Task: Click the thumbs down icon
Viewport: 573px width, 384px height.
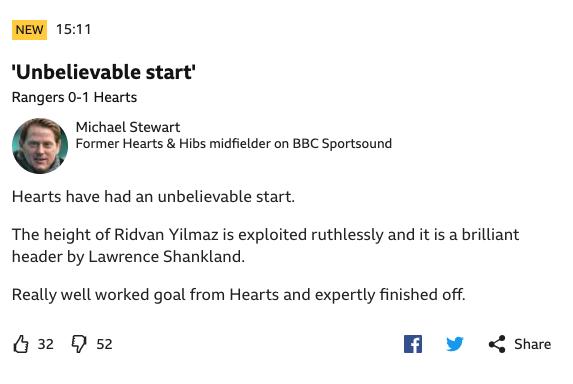Action: point(79,344)
